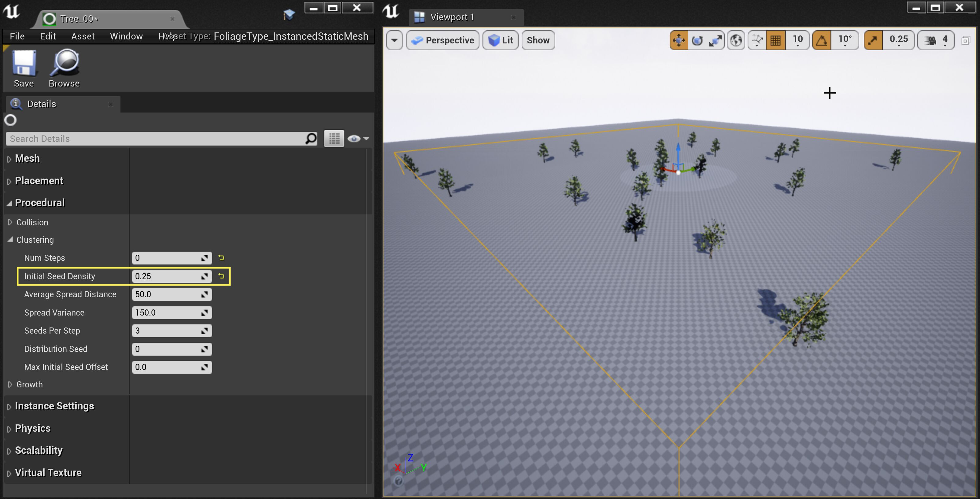The width and height of the screenshot is (980, 499).
Task: Open the surface snapping options icon
Action: 757,40
